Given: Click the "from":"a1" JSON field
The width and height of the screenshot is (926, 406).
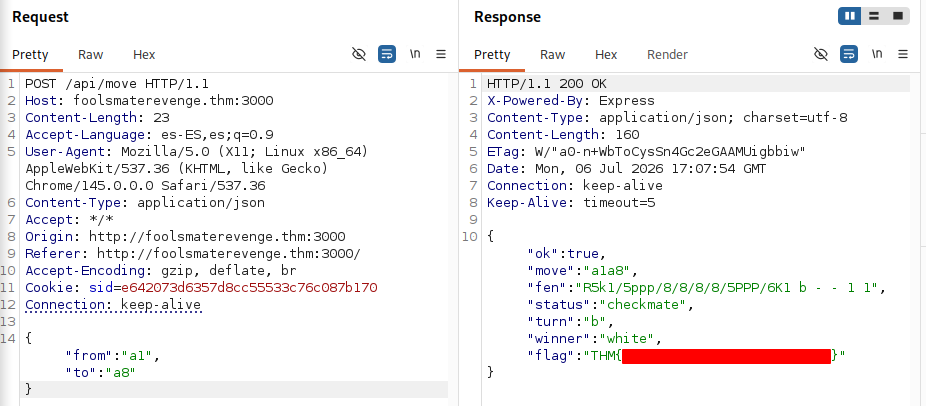Looking at the screenshot, I should pyautogui.click(x=113, y=356).
